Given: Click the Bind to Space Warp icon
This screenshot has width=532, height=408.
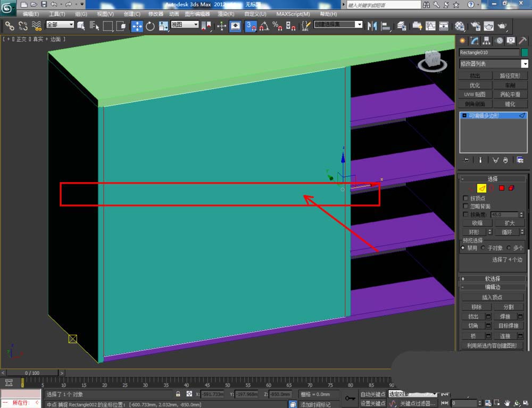Looking at the screenshot, I should 36,26.
